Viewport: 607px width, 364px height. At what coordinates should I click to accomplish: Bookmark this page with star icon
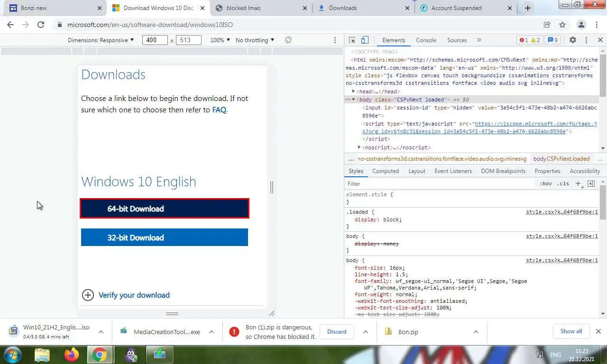[562, 25]
